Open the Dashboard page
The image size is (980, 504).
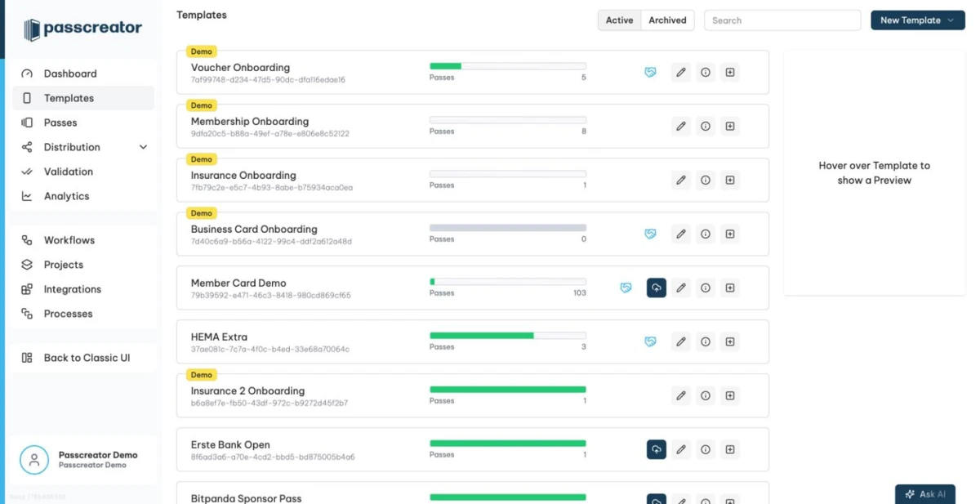(82, 74)
